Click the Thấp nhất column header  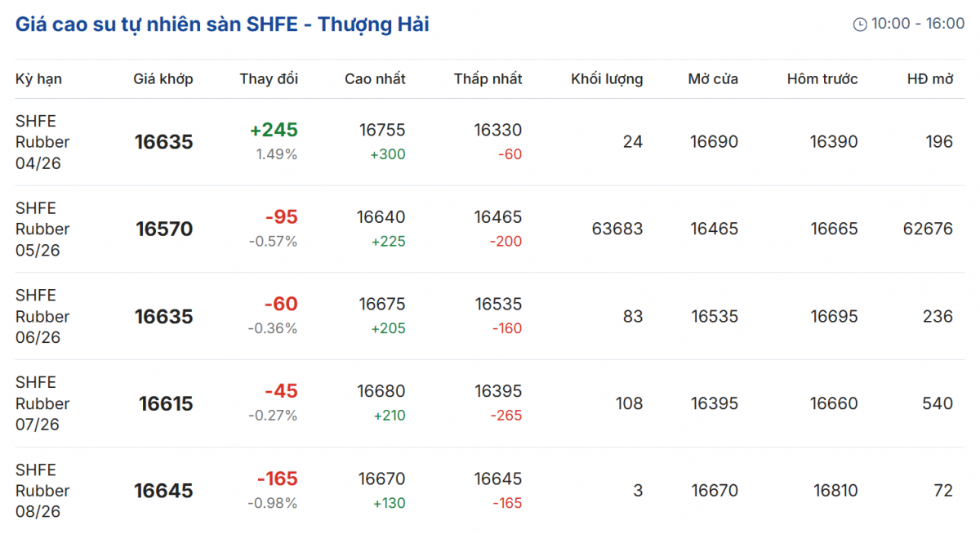pos(488,79)
